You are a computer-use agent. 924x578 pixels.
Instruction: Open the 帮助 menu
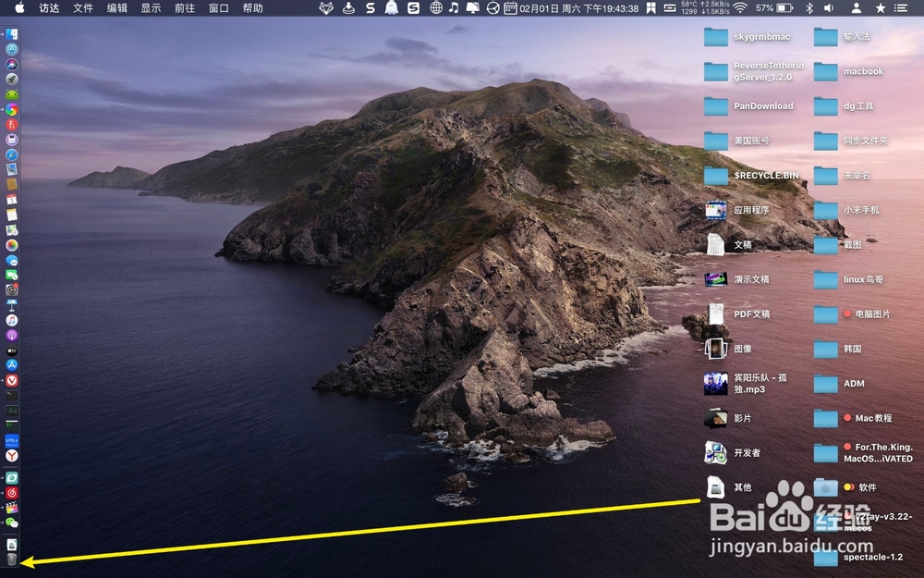[x=253, y=7]
